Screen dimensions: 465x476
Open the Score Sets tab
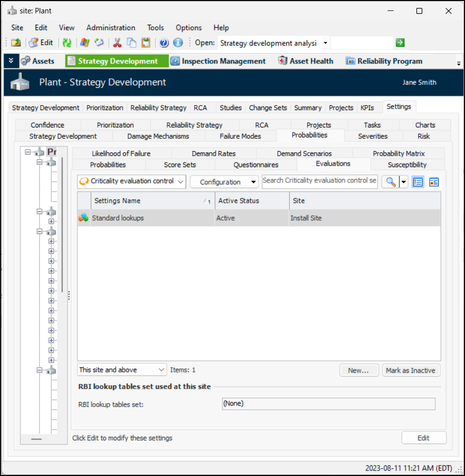pyautogui.click(x=180, y=165)
